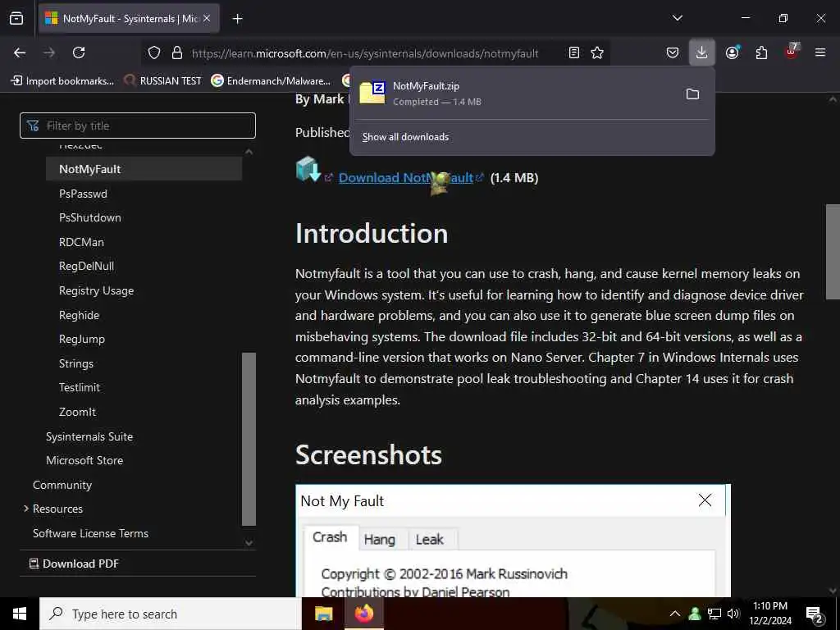
Task: Open Software License Terms link
Action: pyautogui.click(x=90, y=533)
